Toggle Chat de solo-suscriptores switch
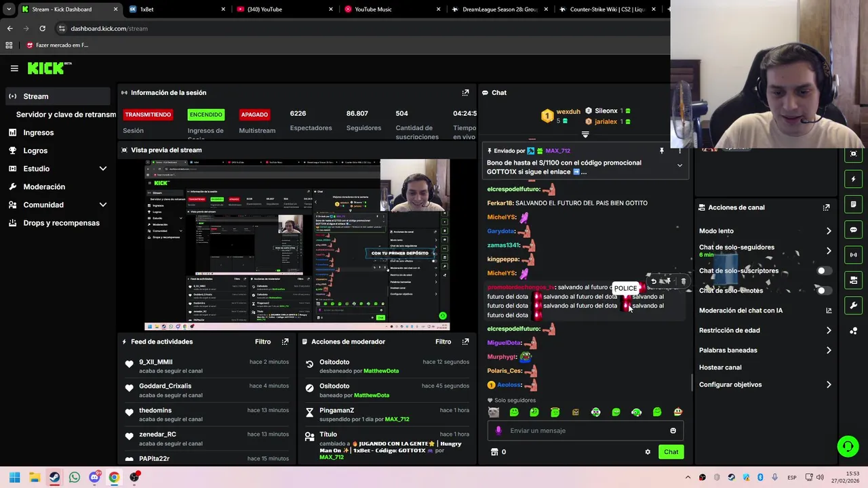The image size is (868, 488). click(x=824, y=270)
